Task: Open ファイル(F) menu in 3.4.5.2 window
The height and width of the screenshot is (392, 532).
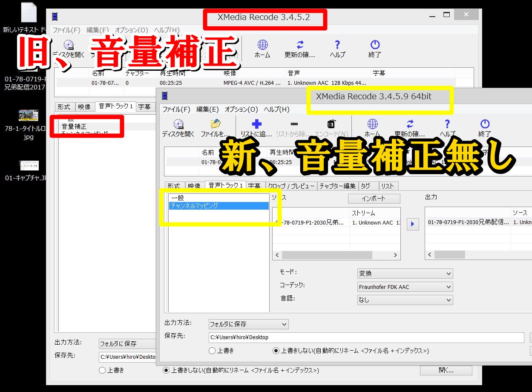Action: click(x=66, y=30)
